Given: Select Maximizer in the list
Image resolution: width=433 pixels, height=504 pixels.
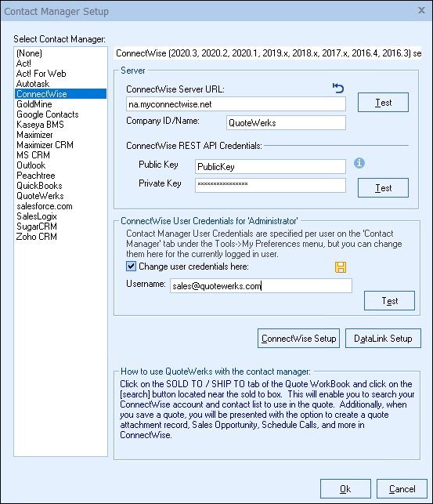Looking at the screenshot, I should coord(60,135).
